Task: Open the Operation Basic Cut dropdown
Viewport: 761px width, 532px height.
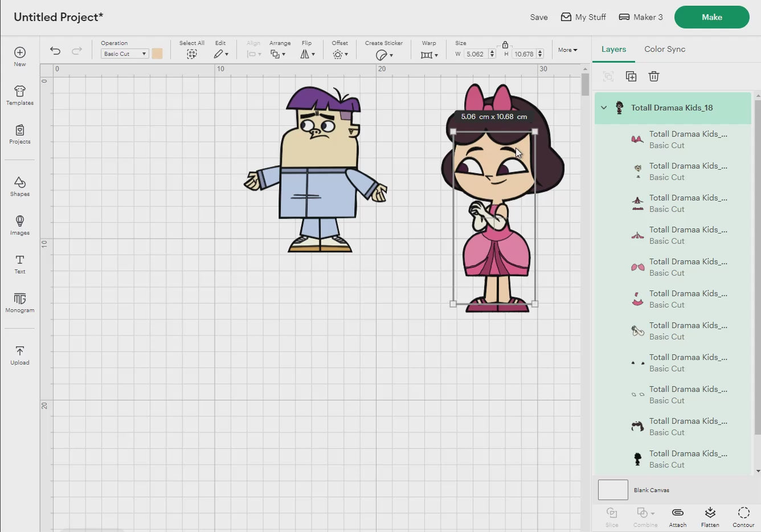Action: [125, 54]
